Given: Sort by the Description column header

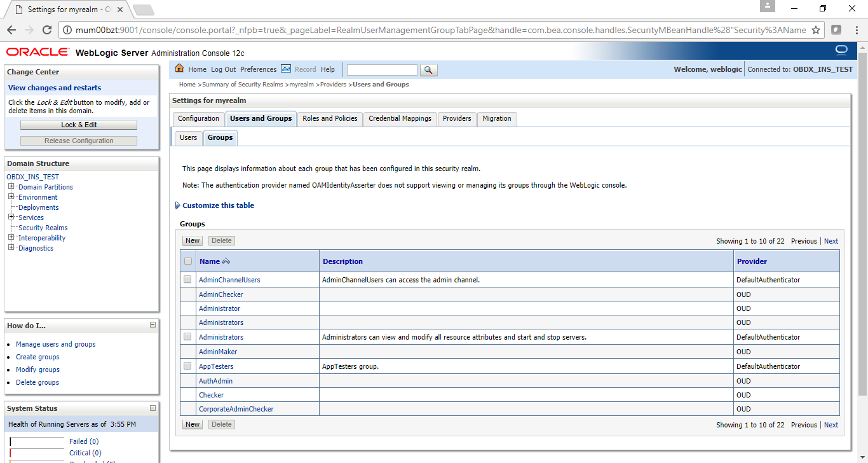Looking at the screenshot, I should 342,261.
